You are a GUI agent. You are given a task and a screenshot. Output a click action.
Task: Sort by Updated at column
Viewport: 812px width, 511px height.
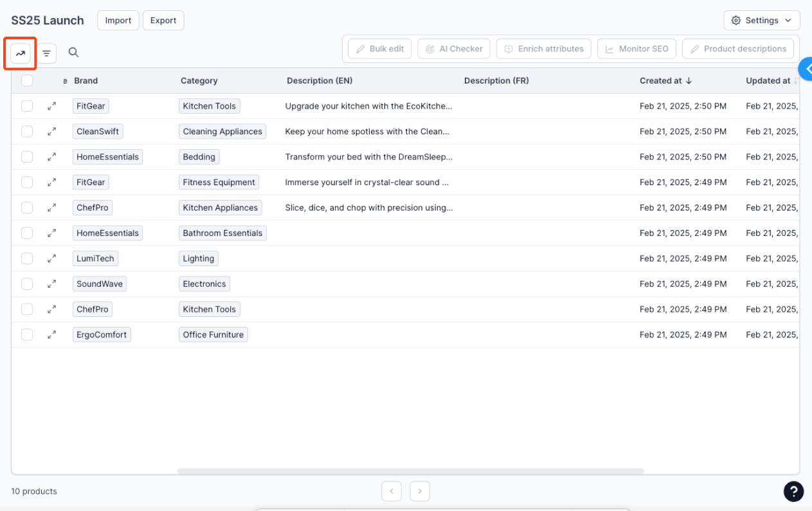tap(771, 81)
